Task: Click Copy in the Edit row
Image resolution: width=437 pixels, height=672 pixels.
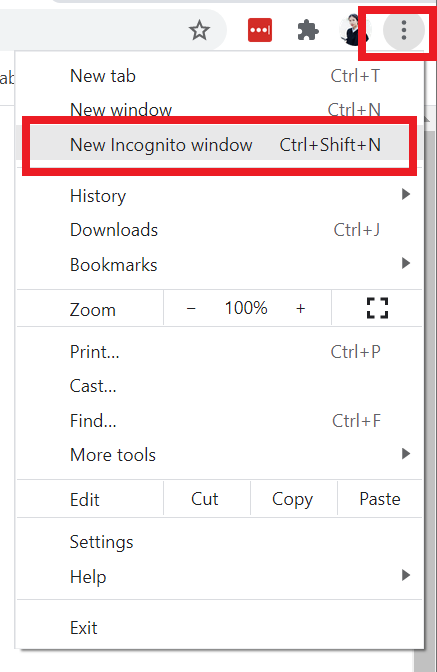Action: click(293, 499)
